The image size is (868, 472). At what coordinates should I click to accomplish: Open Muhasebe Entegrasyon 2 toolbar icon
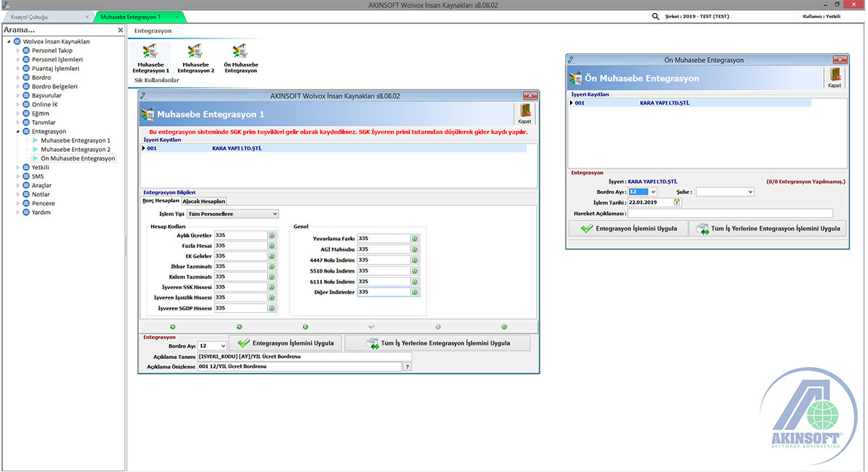[x=195, y=59]
